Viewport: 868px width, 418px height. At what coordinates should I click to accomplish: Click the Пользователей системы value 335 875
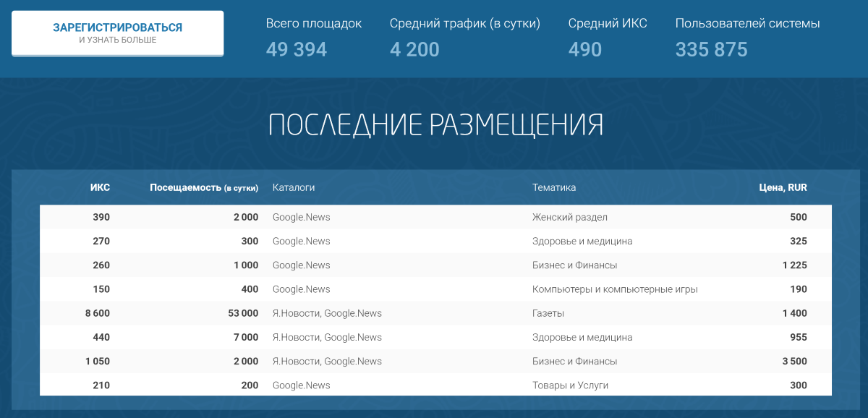pyautogui.click(x=712, y=50)
